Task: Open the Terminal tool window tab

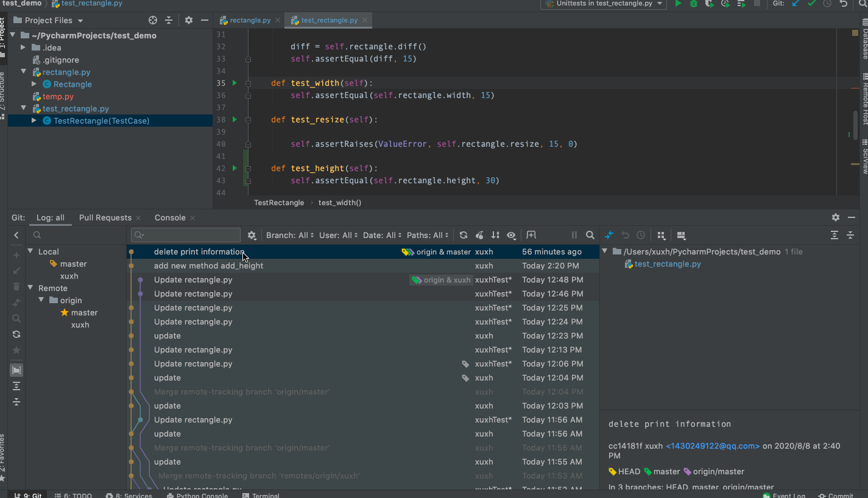Action: pyautogui.click(x=261, y=495)
